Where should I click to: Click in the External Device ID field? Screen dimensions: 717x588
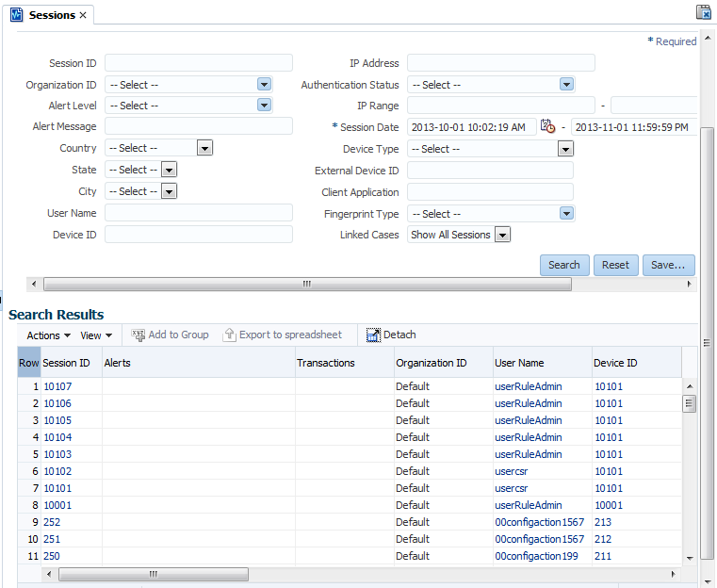click(x=490, y=171)
